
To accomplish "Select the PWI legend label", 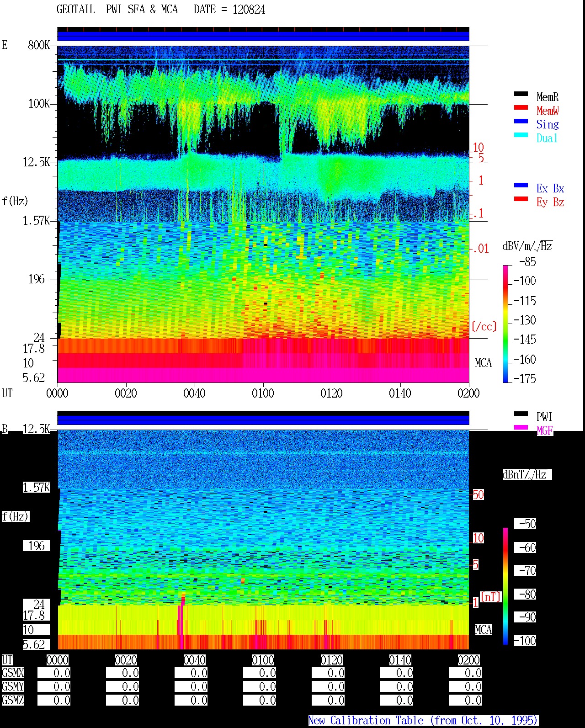I will coord(545,417).
